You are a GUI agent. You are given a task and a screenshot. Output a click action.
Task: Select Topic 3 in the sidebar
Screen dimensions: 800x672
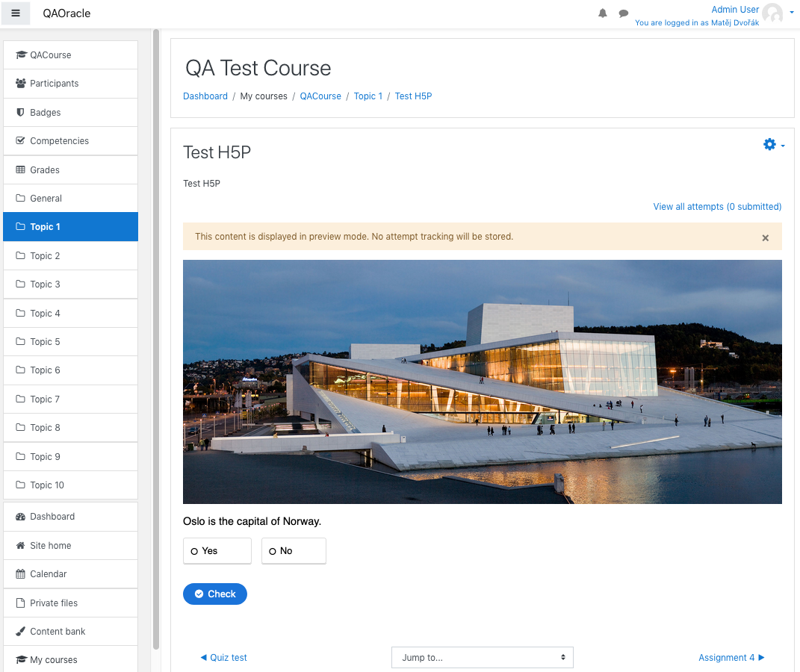[x=70, y=284]
